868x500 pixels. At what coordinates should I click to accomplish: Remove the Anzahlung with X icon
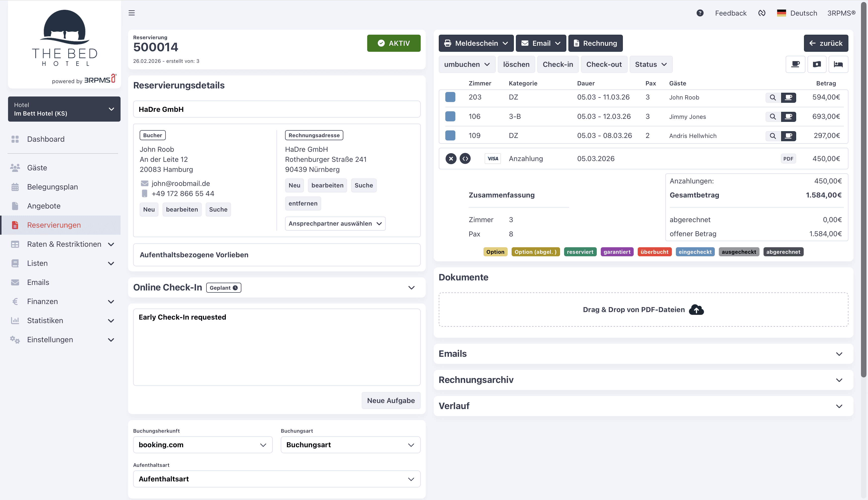point(451,159)
